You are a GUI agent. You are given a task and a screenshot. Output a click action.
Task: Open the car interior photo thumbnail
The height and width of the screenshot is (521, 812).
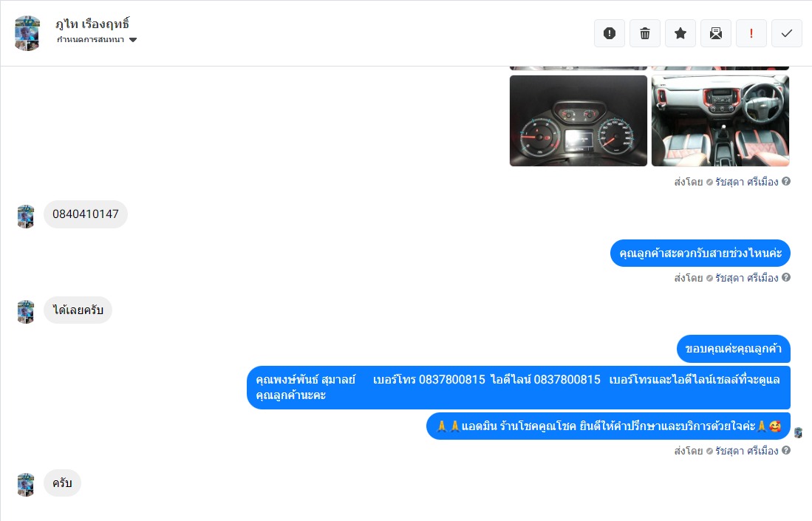[720, 120]
